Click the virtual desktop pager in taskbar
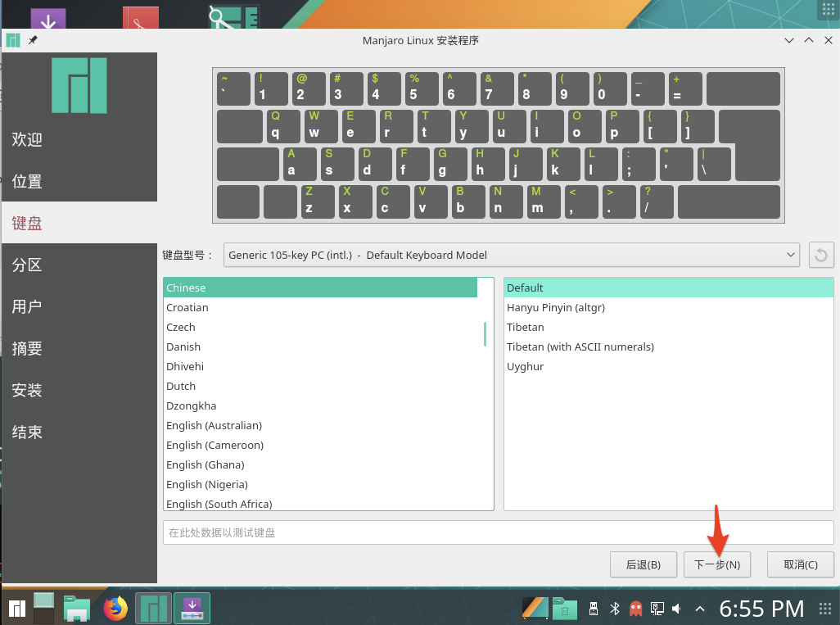The height and width of the screenshot is (625, 840). pyautogui.click(x=43, y=609)
